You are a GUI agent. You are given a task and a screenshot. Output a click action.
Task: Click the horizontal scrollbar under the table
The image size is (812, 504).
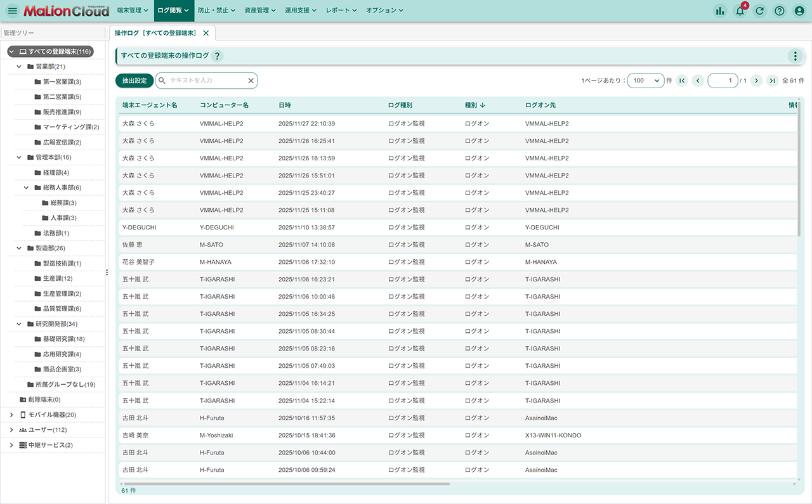(x=285, y=484)
